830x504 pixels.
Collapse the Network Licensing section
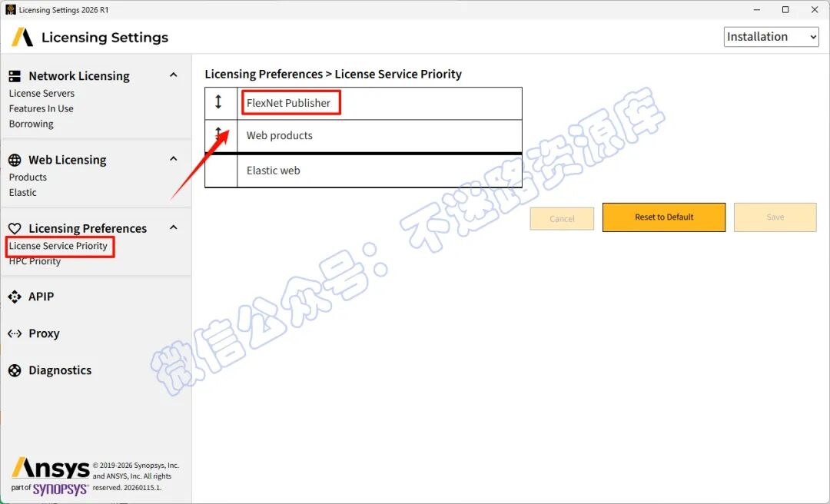point(173,75)
